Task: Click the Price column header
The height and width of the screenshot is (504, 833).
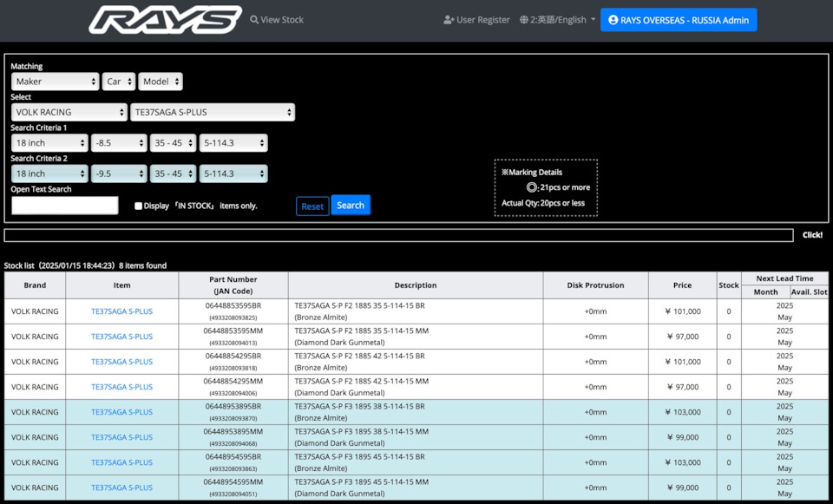Action: click(x=682, y=285)
